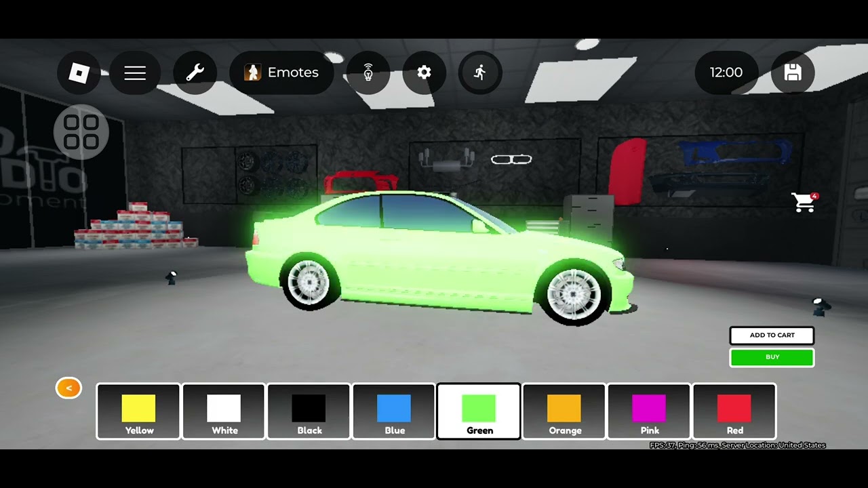This screenshot has height=488, width=868.
Task: Select the Pink paint color
Action: 649,411
